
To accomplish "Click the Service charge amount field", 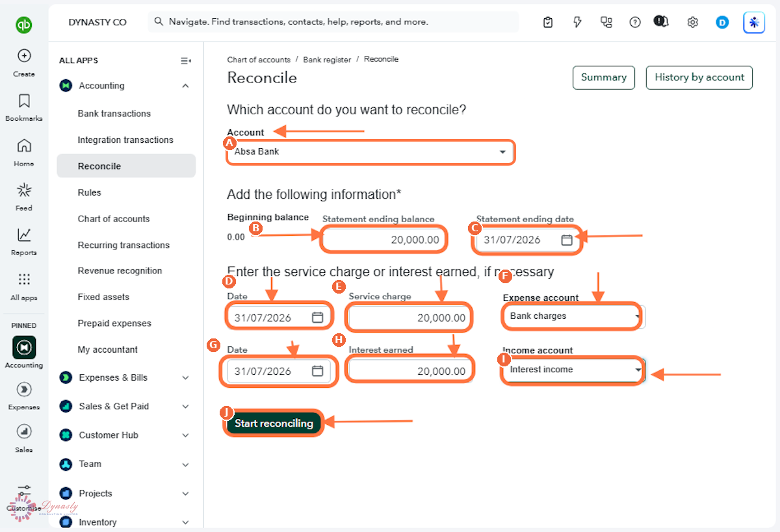I will (410, 318).
